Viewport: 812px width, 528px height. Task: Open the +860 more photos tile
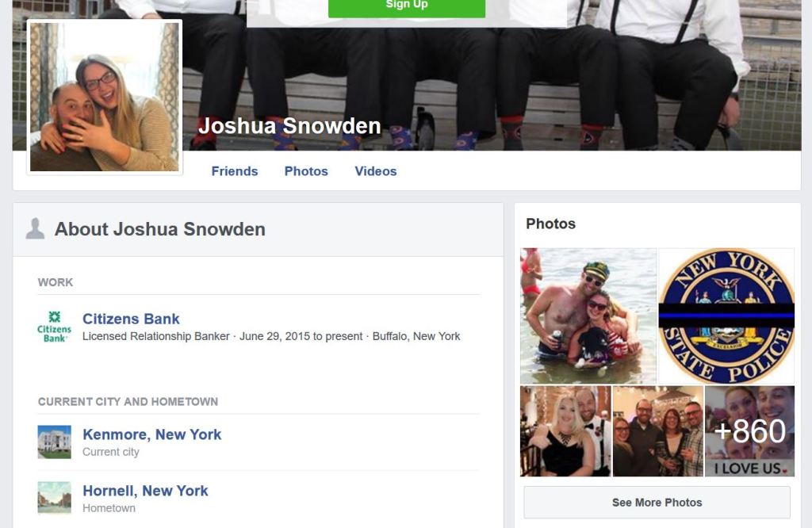(749, 430)
